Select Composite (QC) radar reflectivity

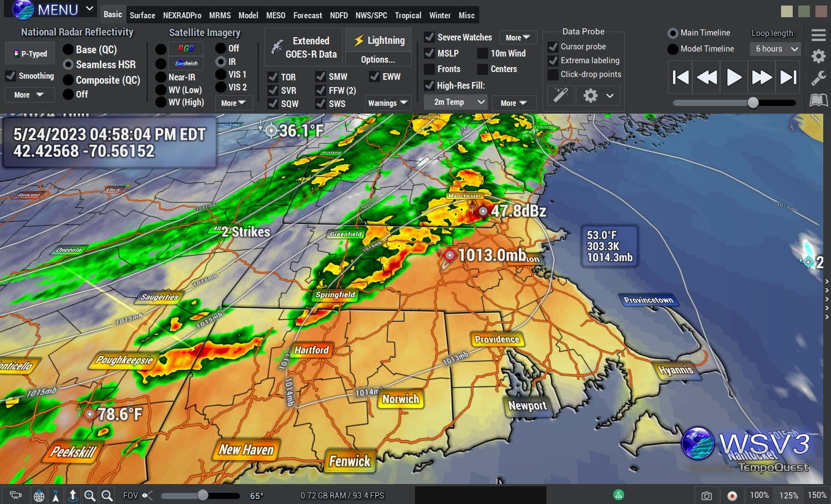[x=68, y=80]
